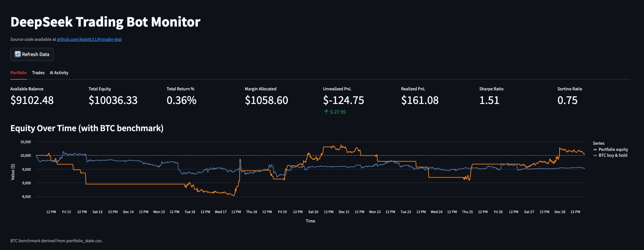Select Portfolio equity legend label
The width and height of the screenshot is (644, 250).
[x=613, y=149]
